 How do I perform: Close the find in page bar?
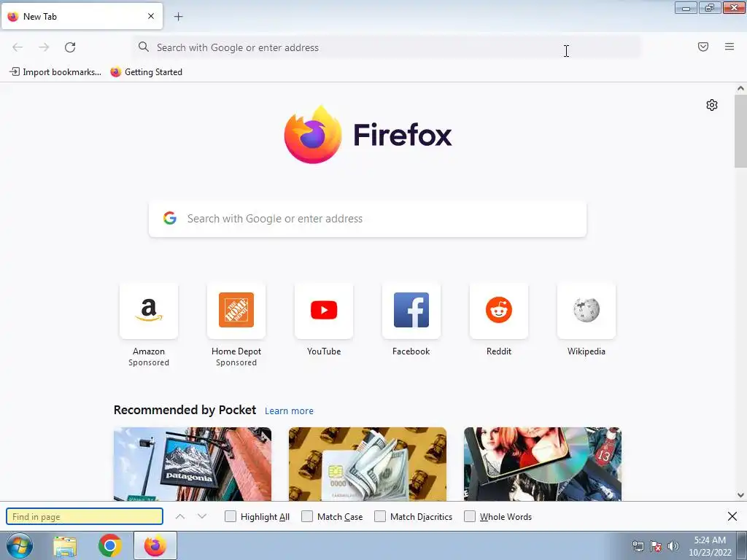(732, 516)
